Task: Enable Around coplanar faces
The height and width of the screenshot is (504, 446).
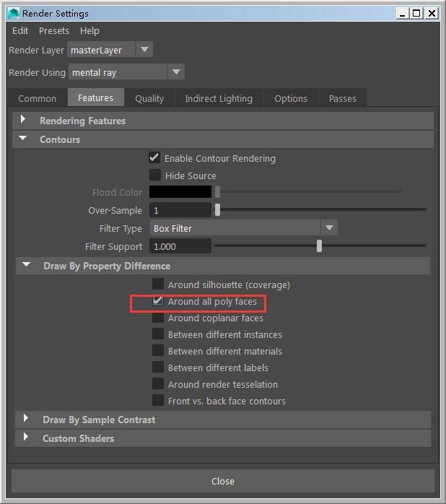Action: (x=158, y=318)
